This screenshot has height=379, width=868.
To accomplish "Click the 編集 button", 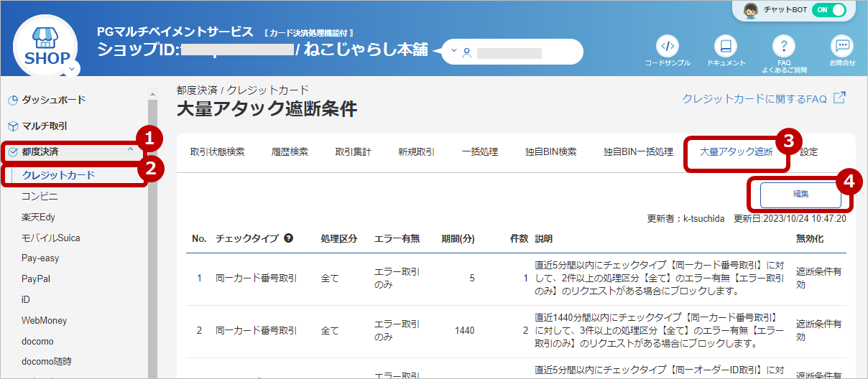I will pos(800,194).
